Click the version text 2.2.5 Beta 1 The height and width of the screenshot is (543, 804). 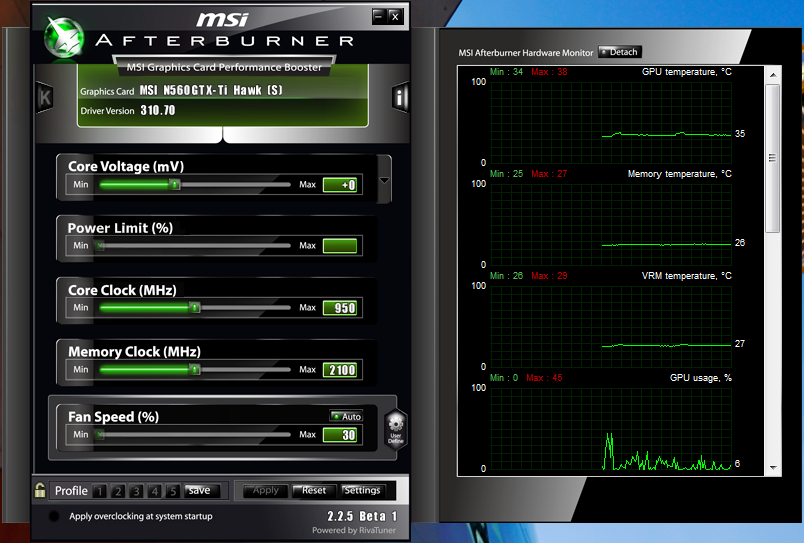(x=362, y=516)
